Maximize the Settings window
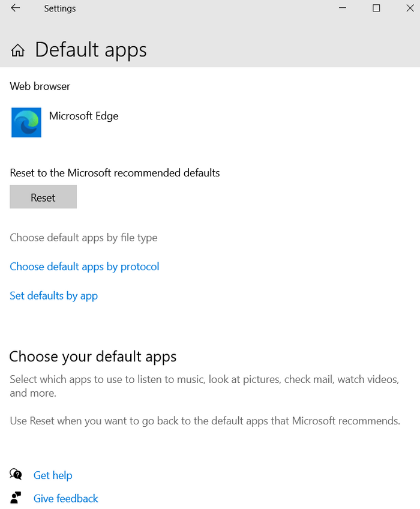The image size is (420, 509). coord(376,8)
